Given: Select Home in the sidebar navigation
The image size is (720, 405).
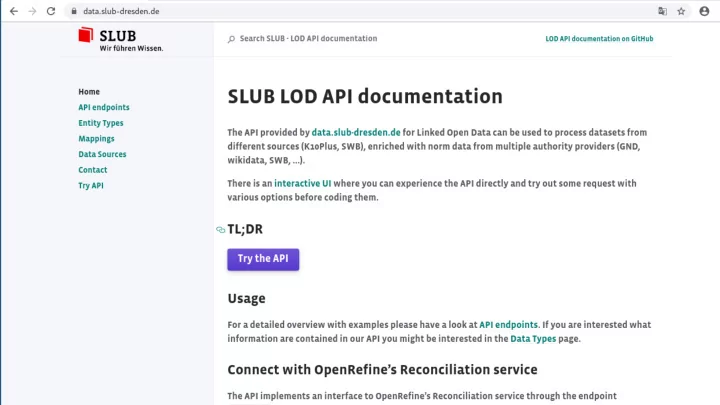Looking at the screenshot, I should point(89,91).
